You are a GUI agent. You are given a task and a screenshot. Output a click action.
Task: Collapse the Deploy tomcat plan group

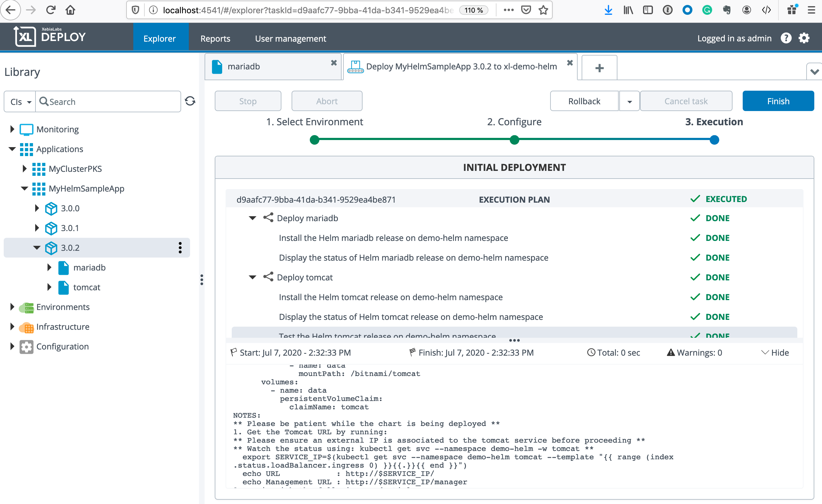coord(252,277)
